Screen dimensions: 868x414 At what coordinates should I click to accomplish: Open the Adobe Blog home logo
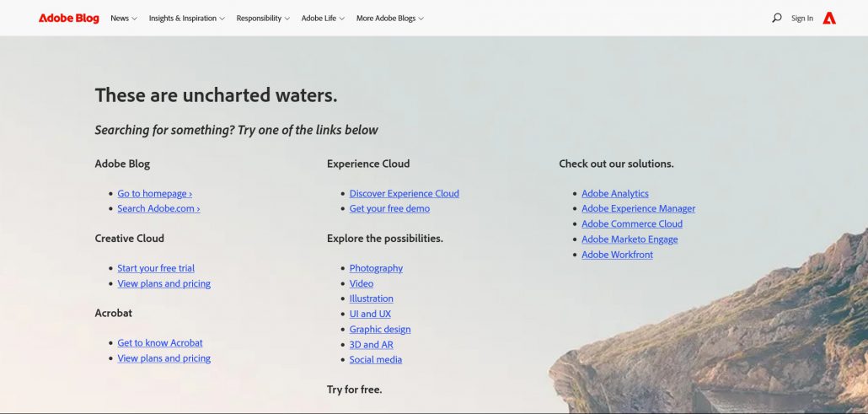click(68, 18)
